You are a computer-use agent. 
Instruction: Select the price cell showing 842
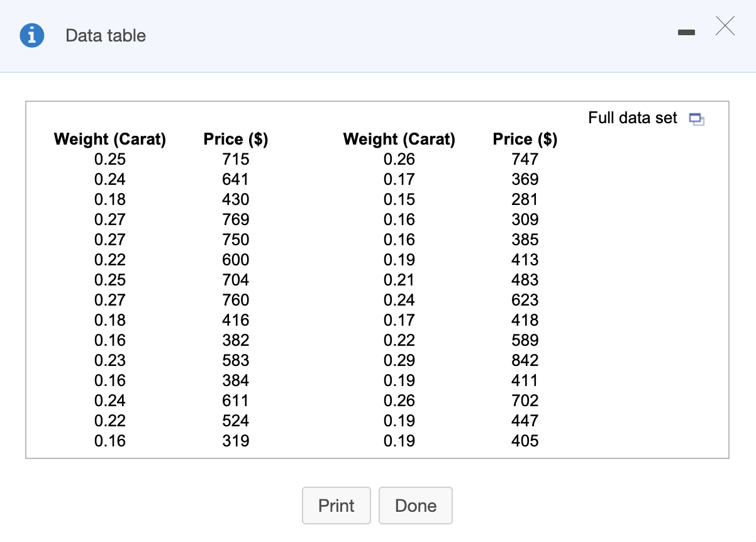[x=525, y=360]
